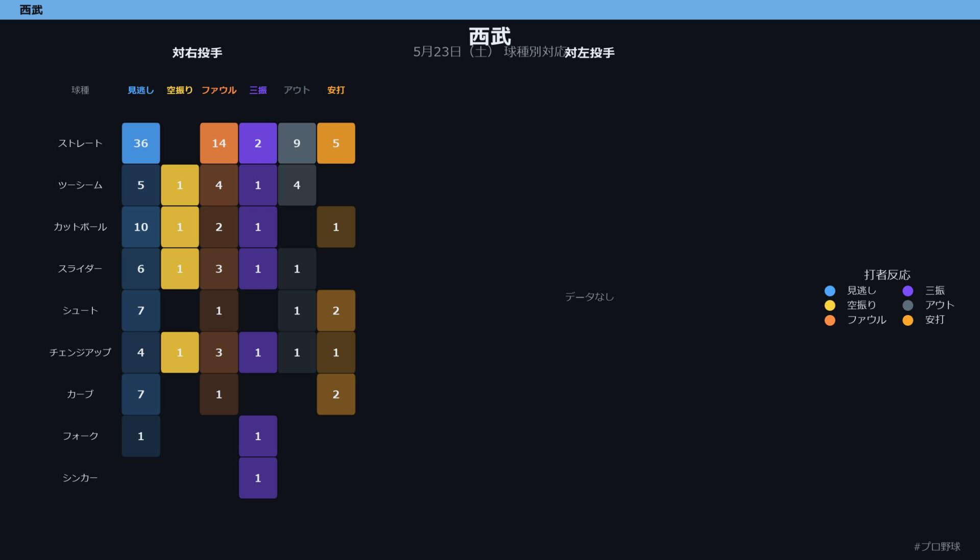Click the large 西武 chart title
This screenshot has height=560, width=980.
coord(490,36)
